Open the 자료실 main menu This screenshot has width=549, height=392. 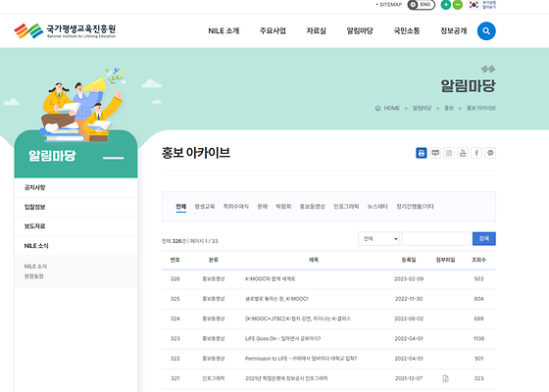click(x=316, y=30)
